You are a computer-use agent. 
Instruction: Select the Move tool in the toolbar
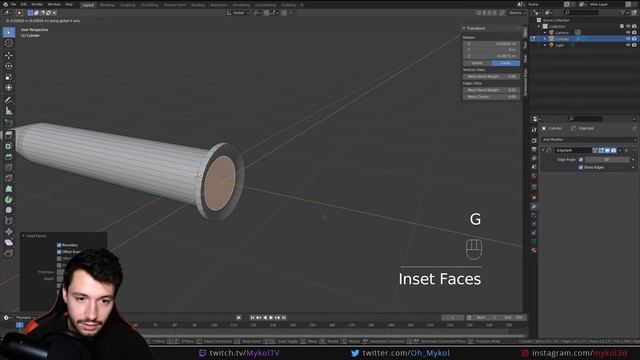(9, 55)
